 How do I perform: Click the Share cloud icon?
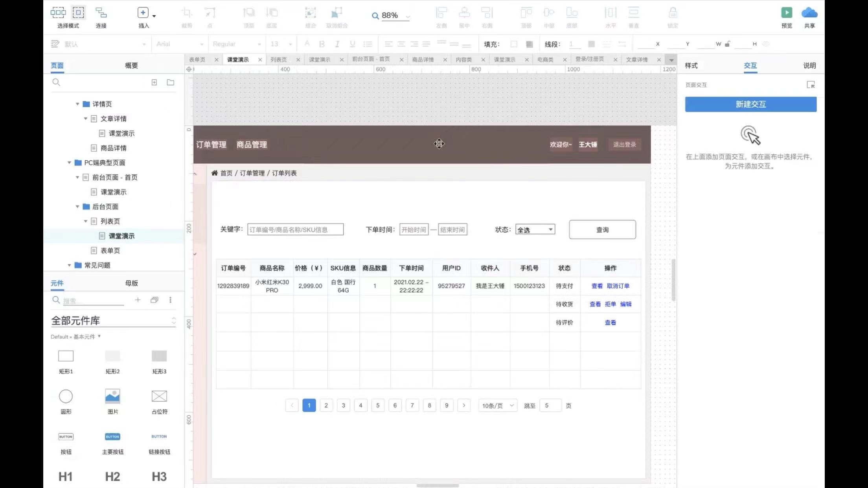(x=809, y=13)
